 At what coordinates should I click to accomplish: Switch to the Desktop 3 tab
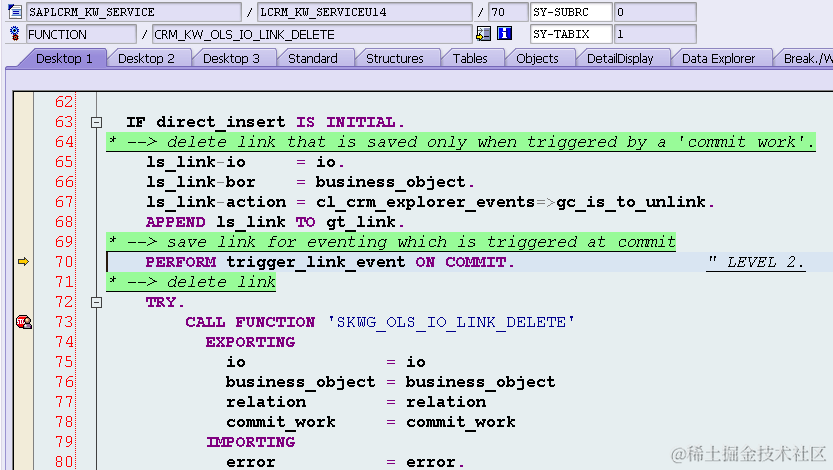tap(231, 58)
